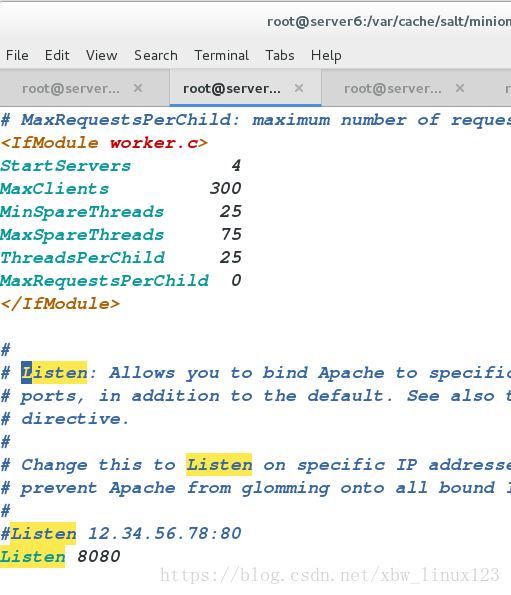Viewport: 511px width, 595px height.
Task: Click the port value 8080
Action: 99,556
